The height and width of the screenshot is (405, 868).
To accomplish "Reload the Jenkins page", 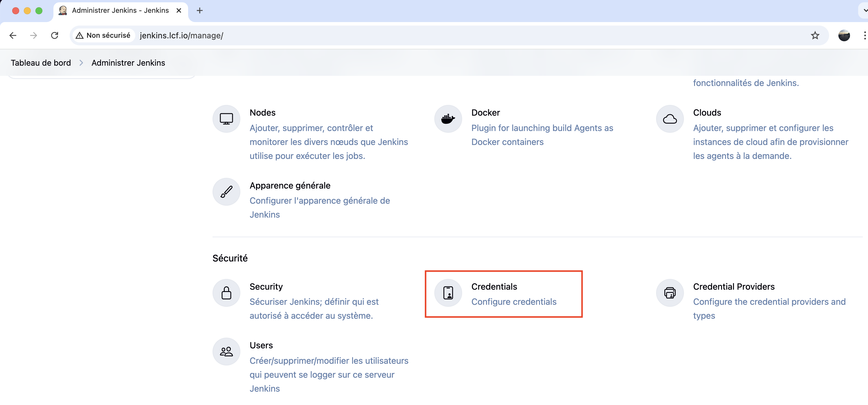I will click(x=55, y=35).
